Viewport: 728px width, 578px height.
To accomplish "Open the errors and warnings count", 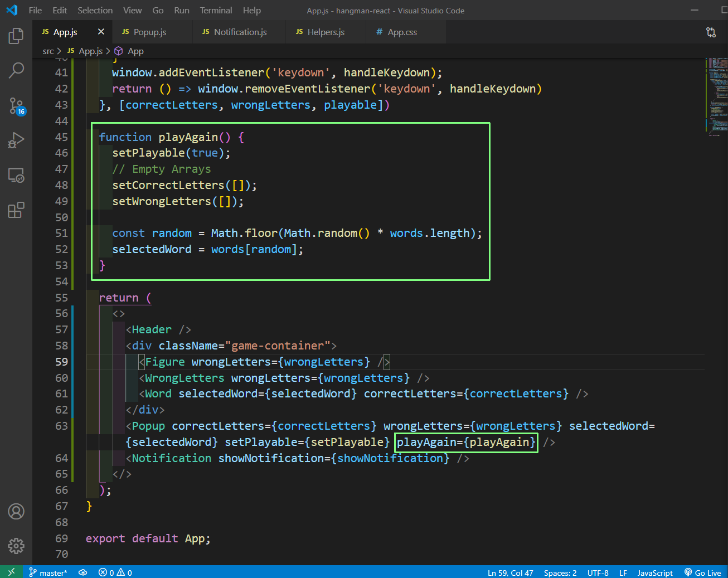I will [x=115, y=572].
